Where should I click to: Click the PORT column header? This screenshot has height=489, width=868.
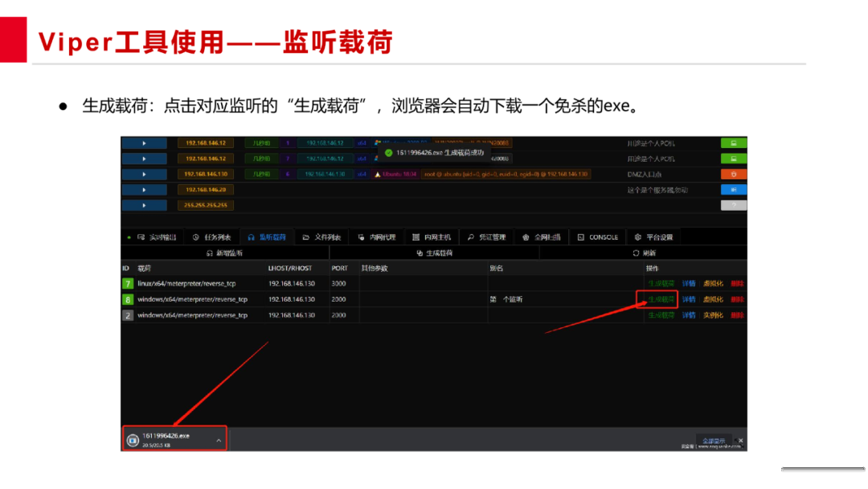coord(339,268)
